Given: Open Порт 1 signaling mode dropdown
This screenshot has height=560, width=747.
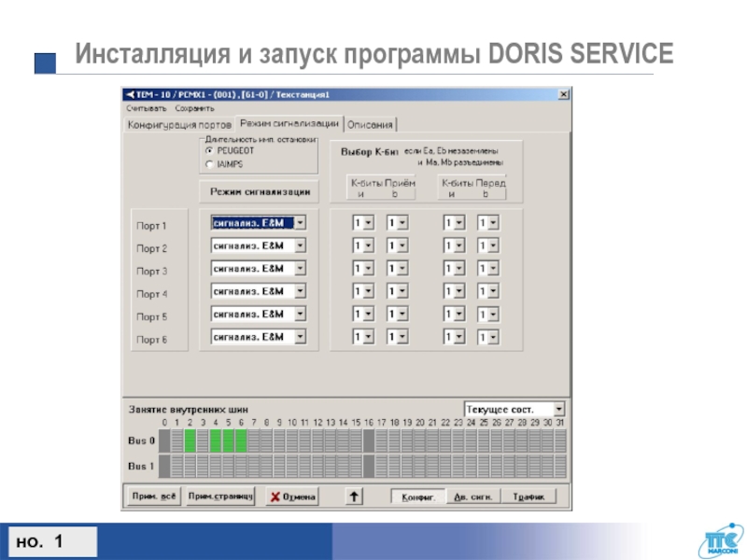Looking at the screenshot, I should click(300, 223).
